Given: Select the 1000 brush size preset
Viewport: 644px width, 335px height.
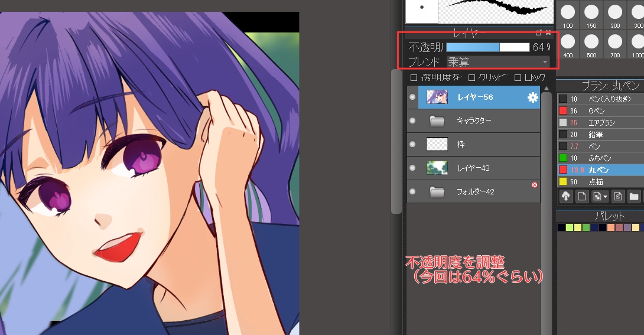Looking at the screenshot, I should (636, 45).
